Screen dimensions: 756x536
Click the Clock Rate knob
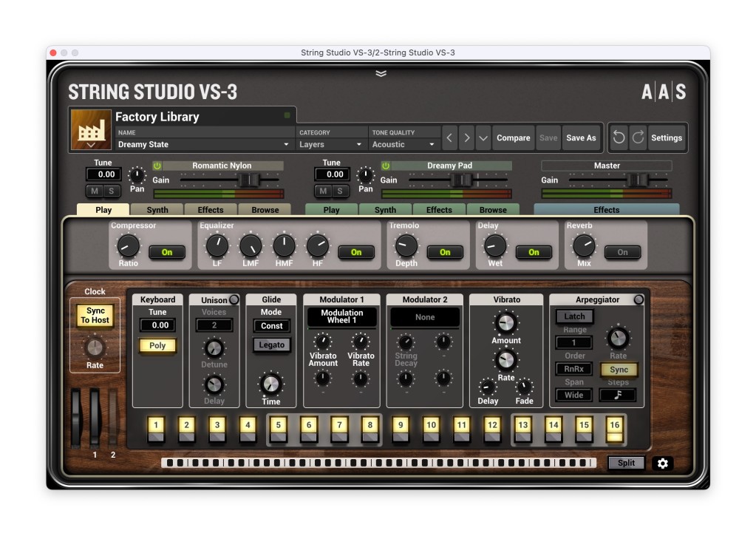tap(95, 347)
